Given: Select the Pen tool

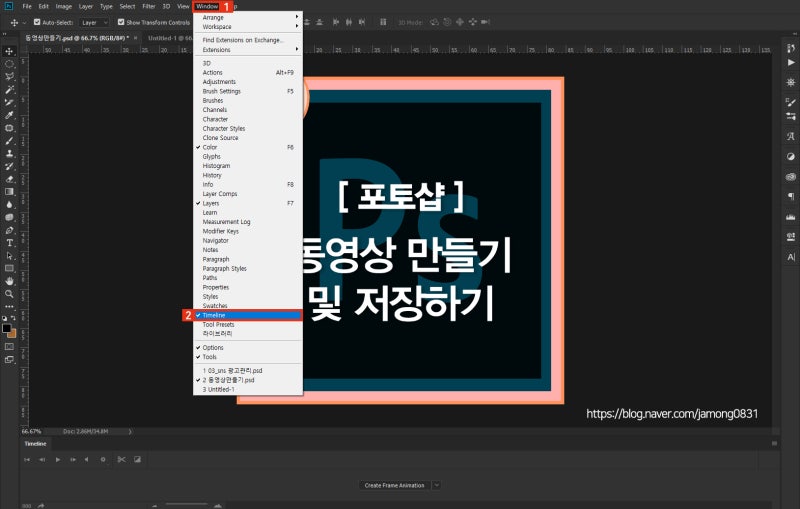Looking at the screenshot, I should point(9,230).
